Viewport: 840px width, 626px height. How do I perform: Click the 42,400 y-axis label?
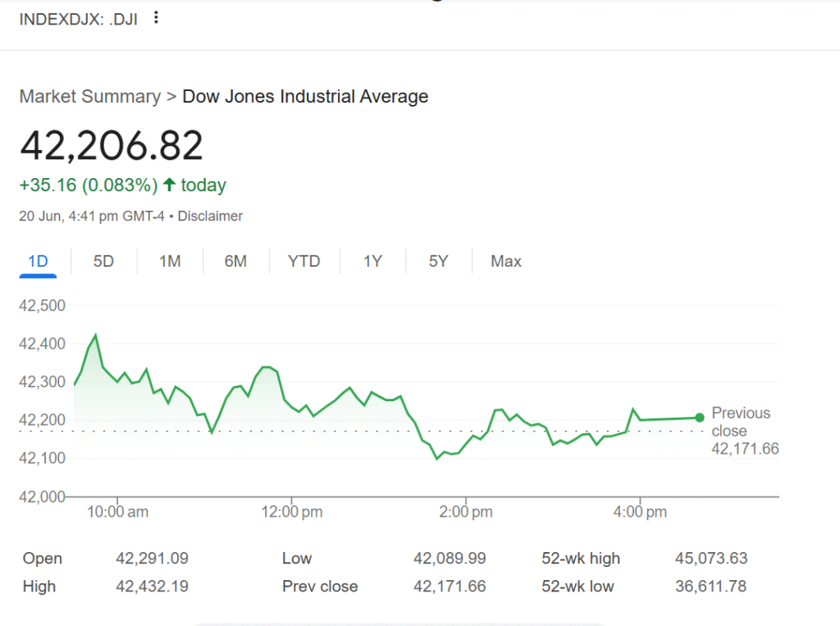coord(43,344)
